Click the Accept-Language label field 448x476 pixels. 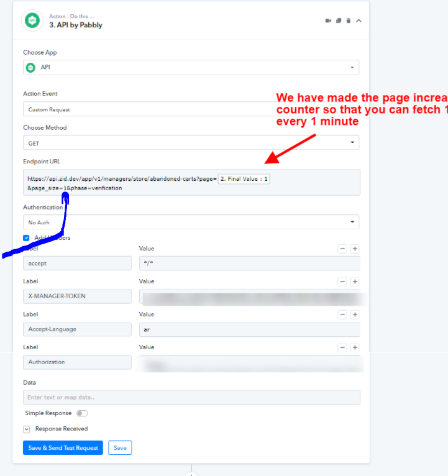click(77, 329)
